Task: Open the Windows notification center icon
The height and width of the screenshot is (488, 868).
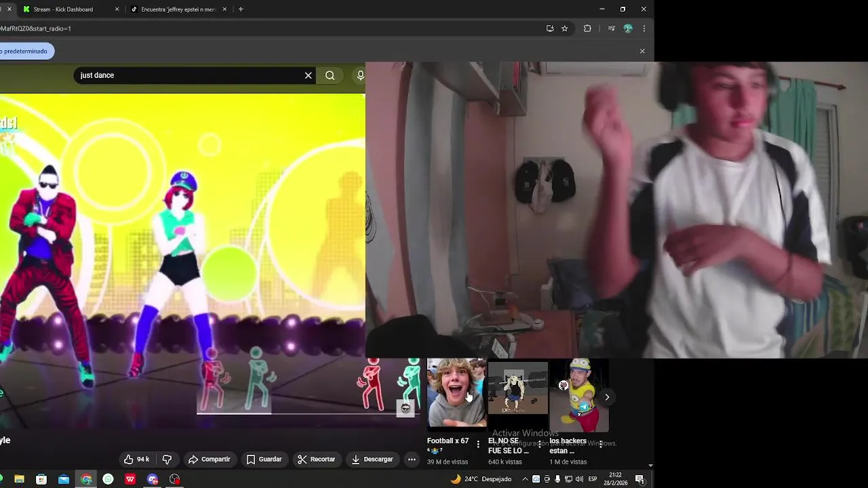Action: tap(639, 479)
